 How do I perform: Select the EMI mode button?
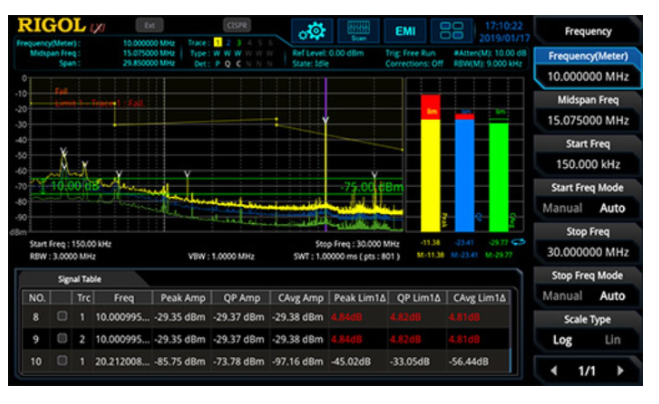pos(405,31)
